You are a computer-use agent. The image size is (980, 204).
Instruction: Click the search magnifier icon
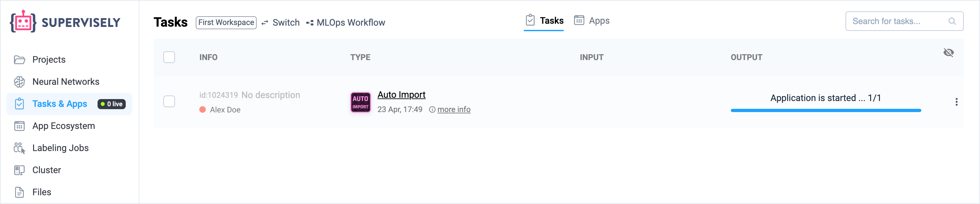click(952, 21)
